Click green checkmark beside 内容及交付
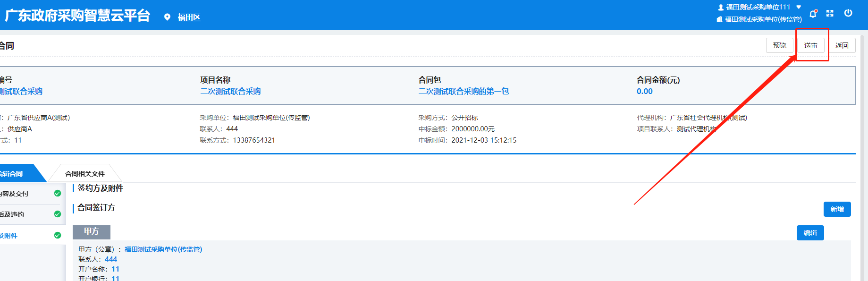The width and height of the screenshot is (868, 281). 58,193
